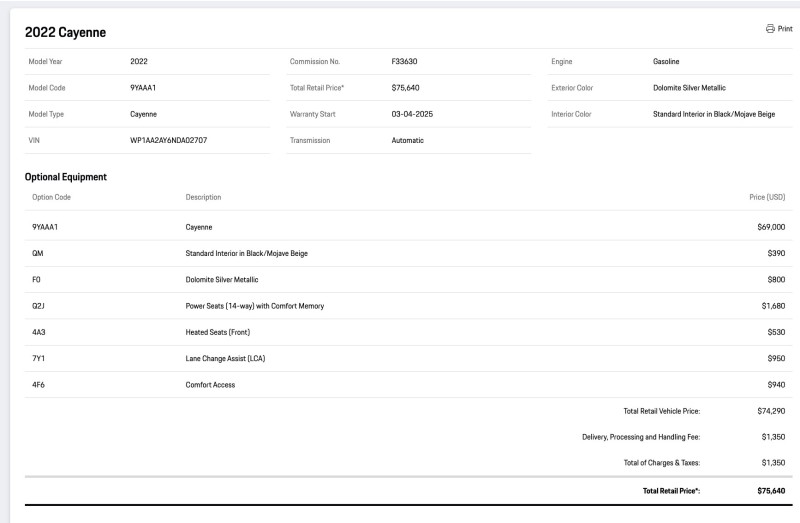The height and width of the screenshot is (523, 800).
Task: Select warranty start date 03-04-2025
Action: click(x=412, y=114)
